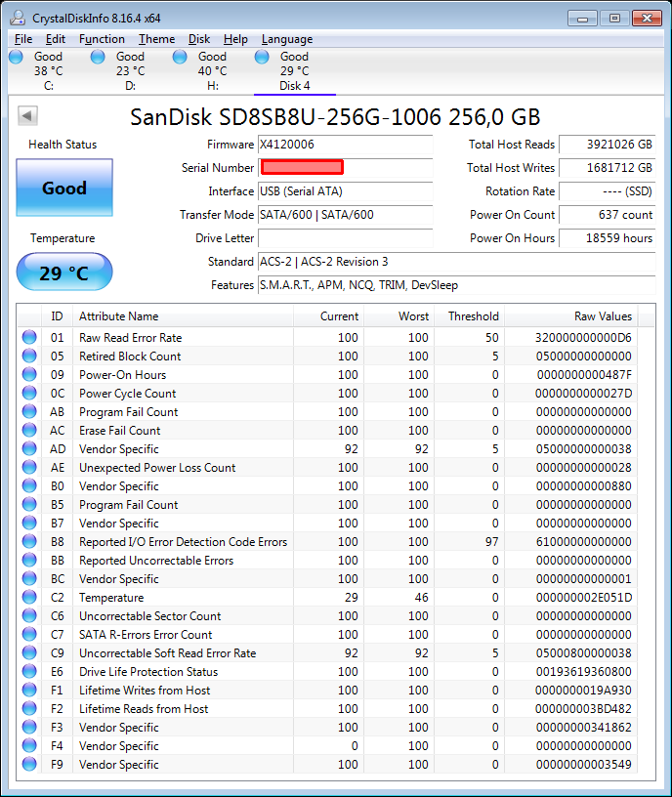The height and width of the screenshot is (797, 672).
Task: Click the status orb beside Temperature attribute row
Action: pyautogui.click(x=29, y=598)
